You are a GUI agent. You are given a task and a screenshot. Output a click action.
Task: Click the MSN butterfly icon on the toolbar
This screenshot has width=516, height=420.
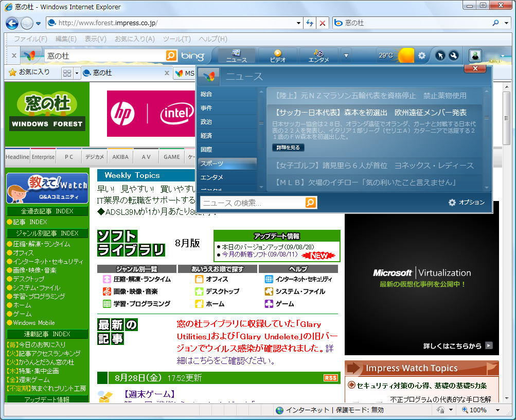tap(29, 55)
